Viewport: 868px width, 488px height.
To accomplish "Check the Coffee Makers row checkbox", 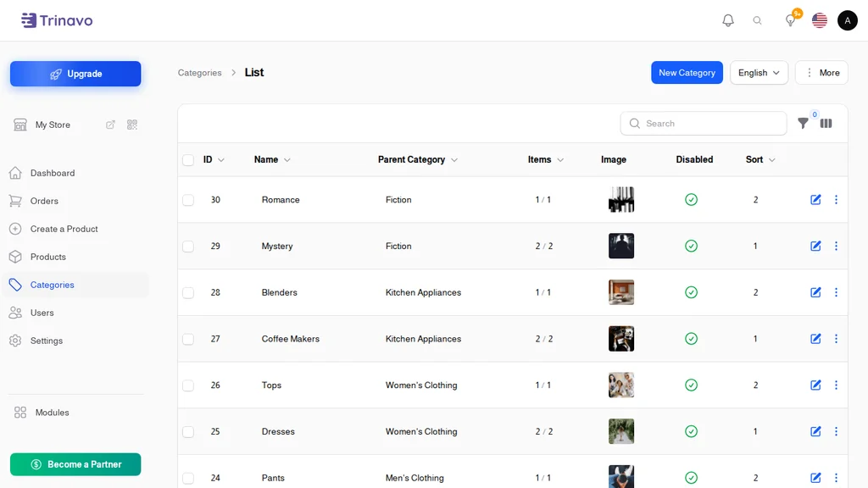I will click(188, 339).
